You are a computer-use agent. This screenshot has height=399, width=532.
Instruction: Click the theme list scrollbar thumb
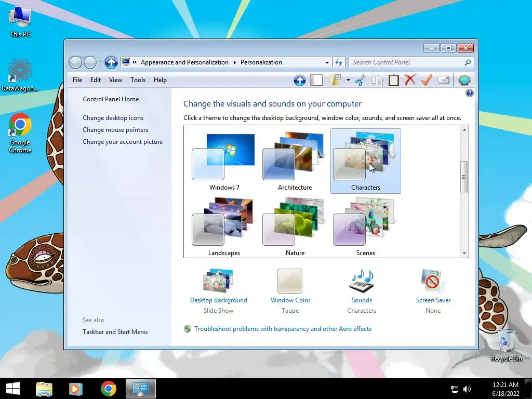tap(464, 177)
